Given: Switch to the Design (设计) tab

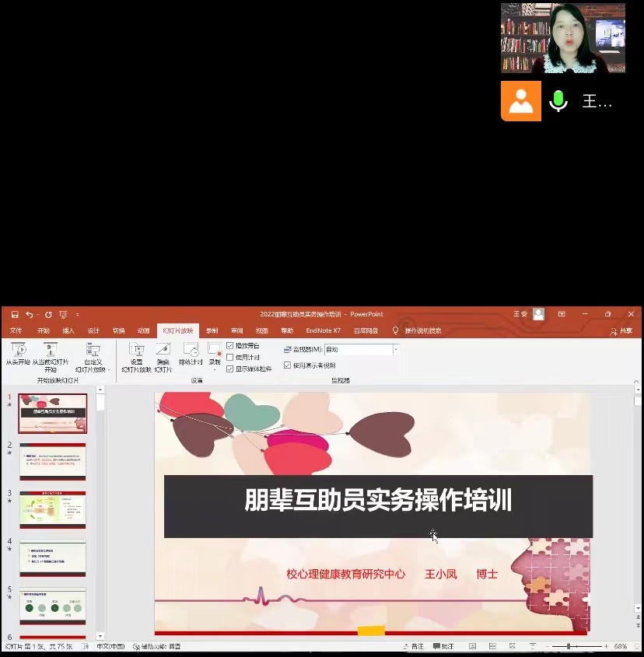Looking at the screenshot, I should tap(93, 330).
